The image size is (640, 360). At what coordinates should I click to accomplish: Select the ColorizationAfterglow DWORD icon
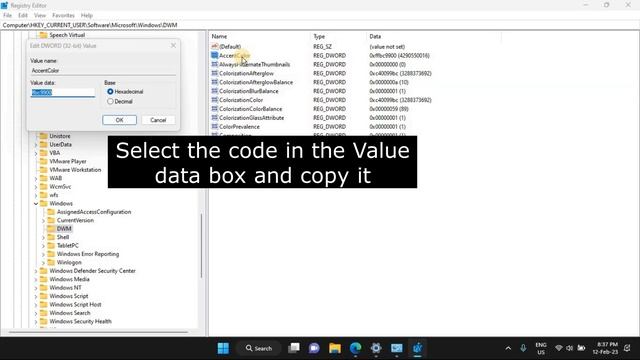[x=215, y=73]
